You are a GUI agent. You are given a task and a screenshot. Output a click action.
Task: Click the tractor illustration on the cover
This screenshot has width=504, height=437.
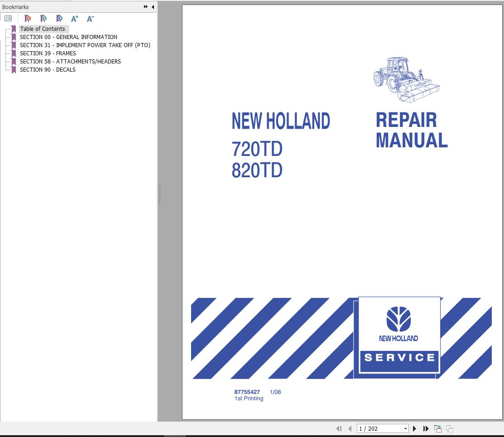[x=406, y=80]
